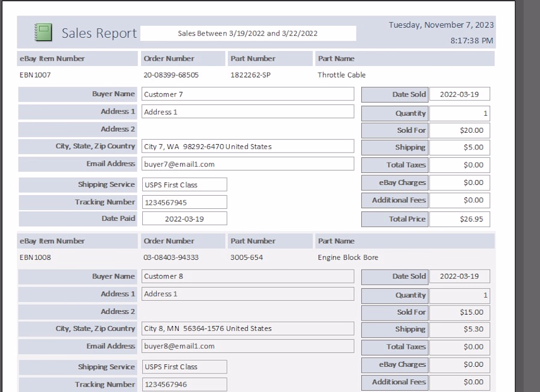Click email field buyer7@email1.com
The width and height of the screenshot is (540, 392).
248,164
